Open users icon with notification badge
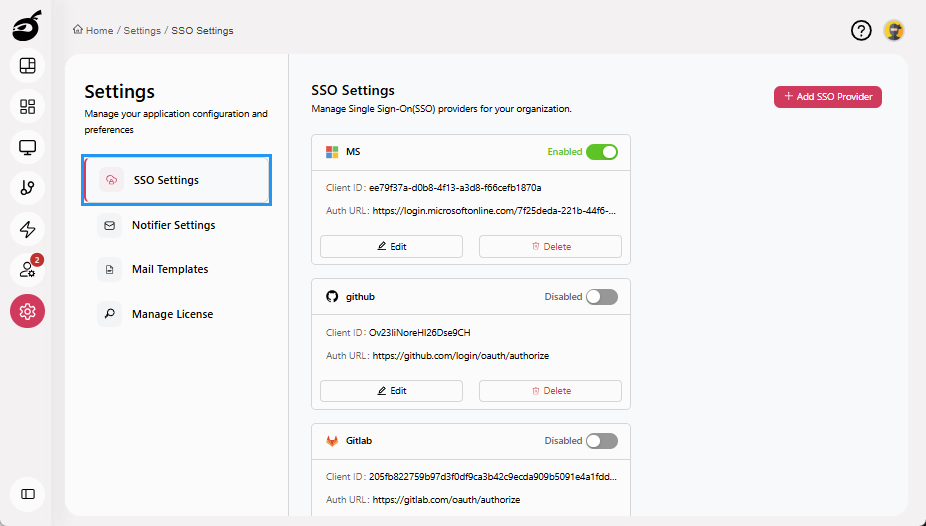 [27, 270]
